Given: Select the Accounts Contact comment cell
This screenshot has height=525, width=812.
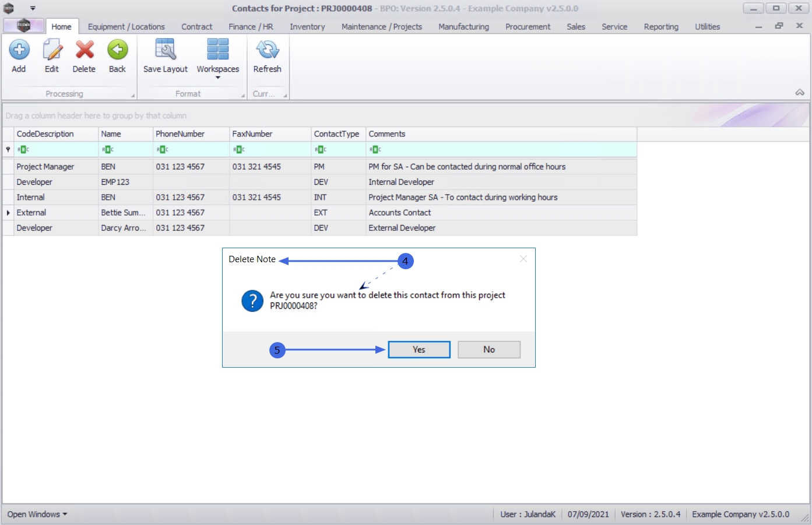Looking at the screenshot, I should coord(501,213).
